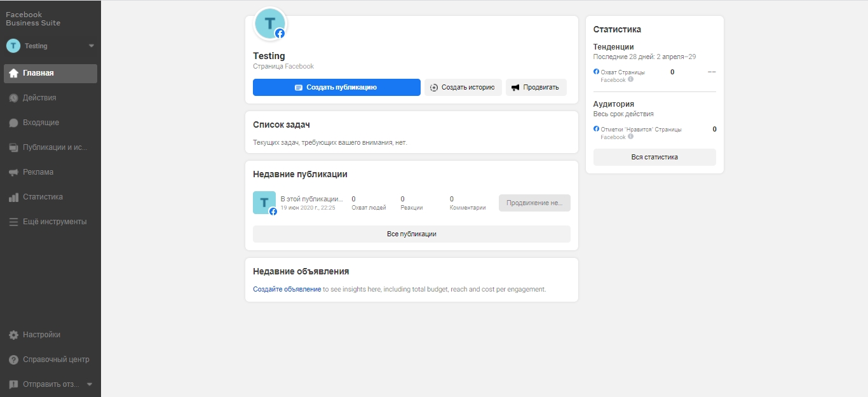Open the Настройки settings icon

pos(14,334)
